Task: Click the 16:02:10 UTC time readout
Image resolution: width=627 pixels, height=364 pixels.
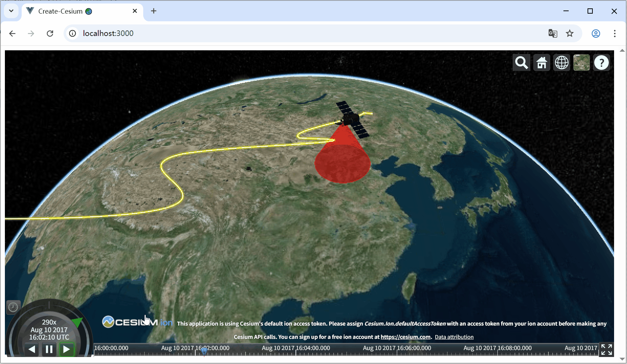Action: tap(49, 337)
